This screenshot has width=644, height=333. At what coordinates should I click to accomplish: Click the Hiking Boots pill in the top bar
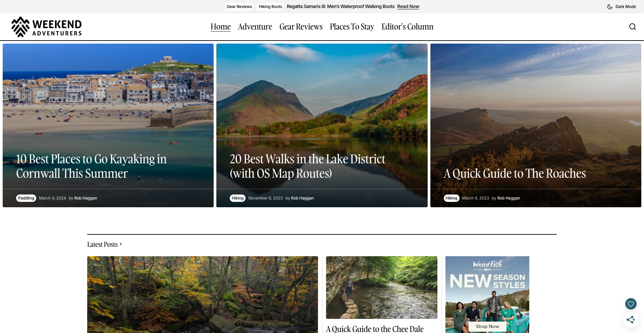click(270, 6)
